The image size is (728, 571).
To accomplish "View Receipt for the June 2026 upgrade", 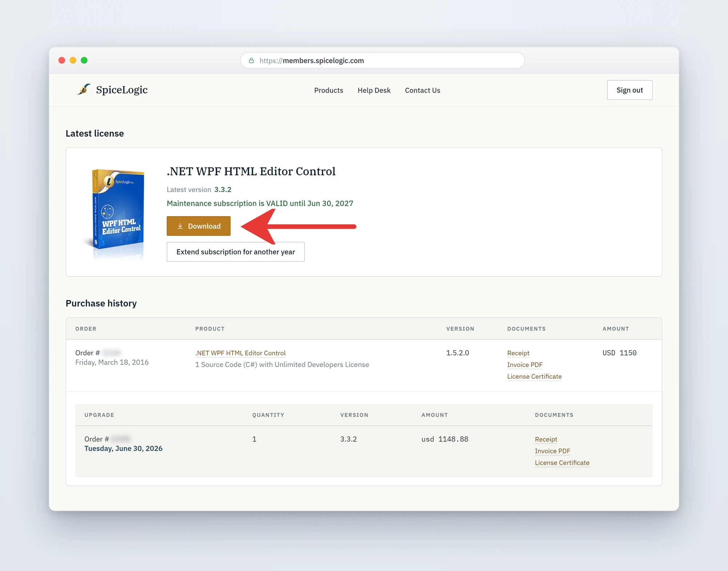I will (x=546, y=439).
